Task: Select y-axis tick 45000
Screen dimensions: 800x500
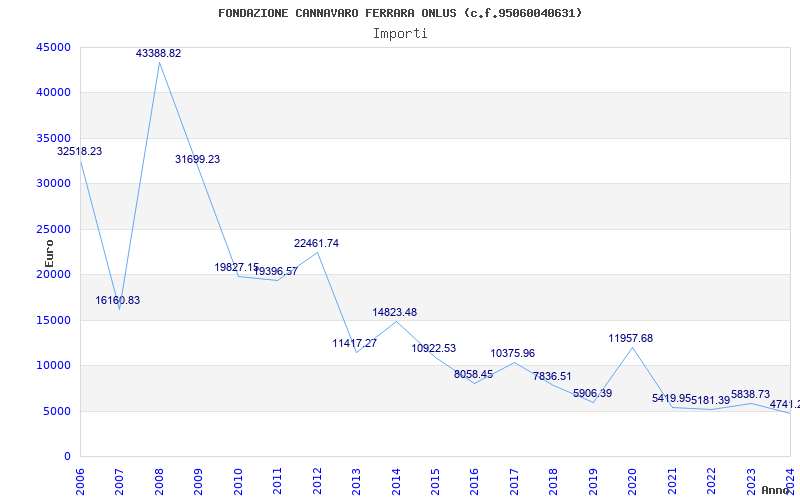Action: coord(53,47)
